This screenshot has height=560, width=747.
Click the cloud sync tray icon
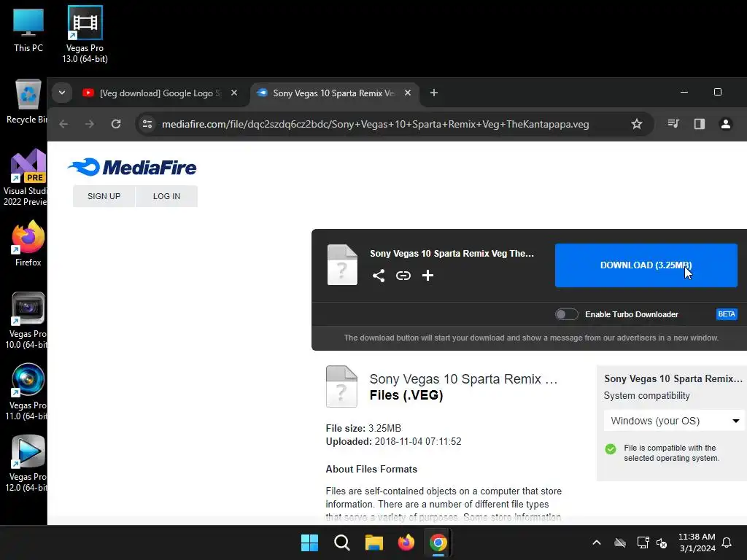(x=620, y=542)
